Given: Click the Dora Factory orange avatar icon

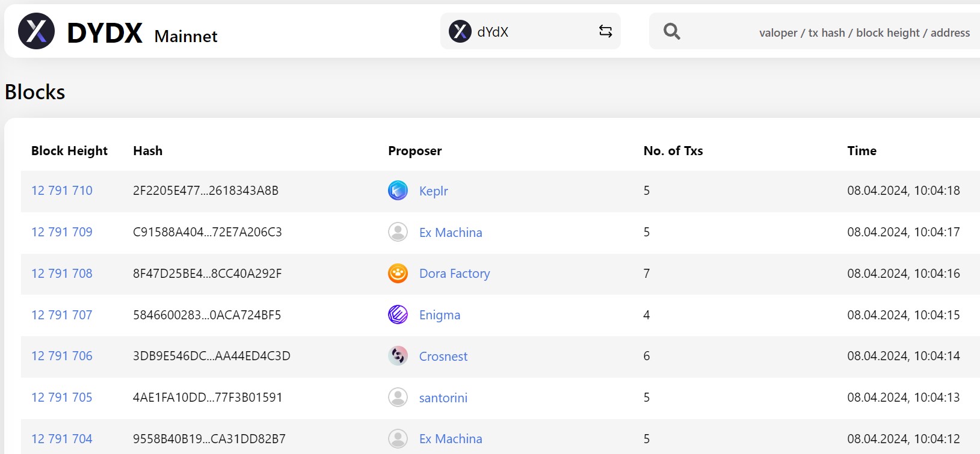Looking at the screenshot, I should [398, 274].
